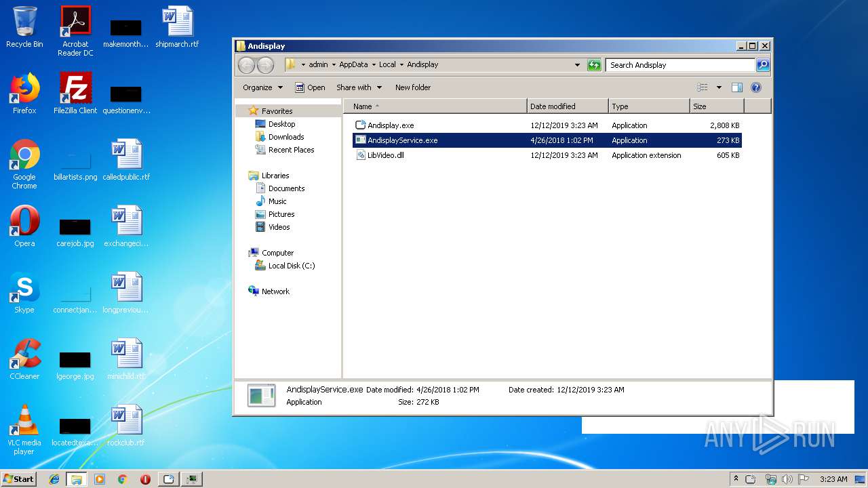Click the search magnifier icon

(x=763, y=65)
